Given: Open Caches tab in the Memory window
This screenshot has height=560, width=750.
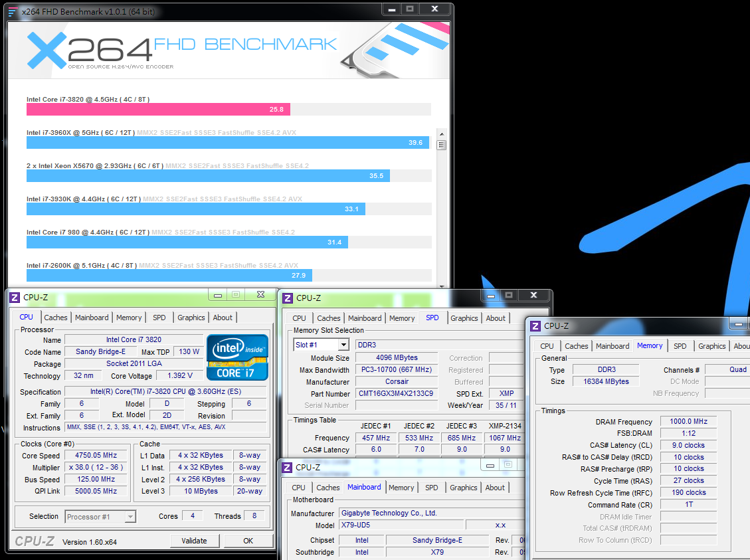Looking at the screenshot, I should (x=577, y=345).
